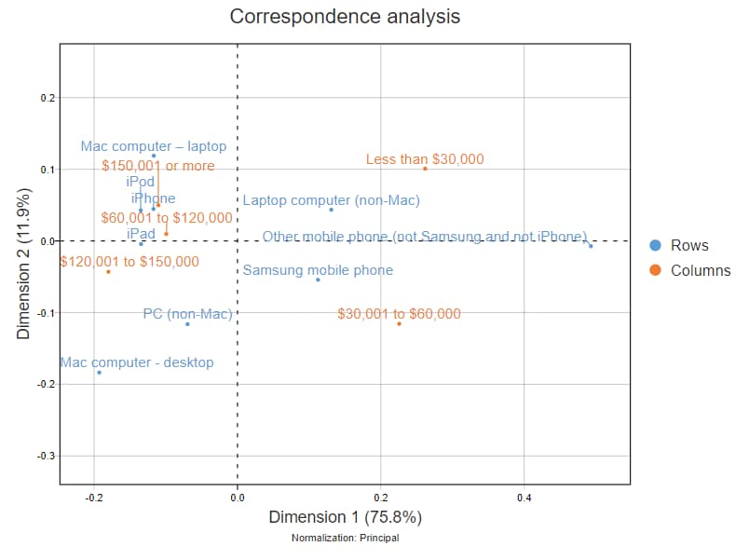This screenshot has width=749, height=560.
Task: Select the 'Samsung mobile phone' label
Action: pyautogui.click(x=318, y=270)
